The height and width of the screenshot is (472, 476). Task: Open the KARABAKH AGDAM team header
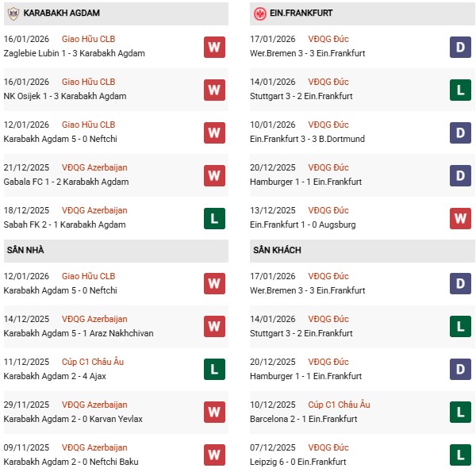tap(62, 13)
